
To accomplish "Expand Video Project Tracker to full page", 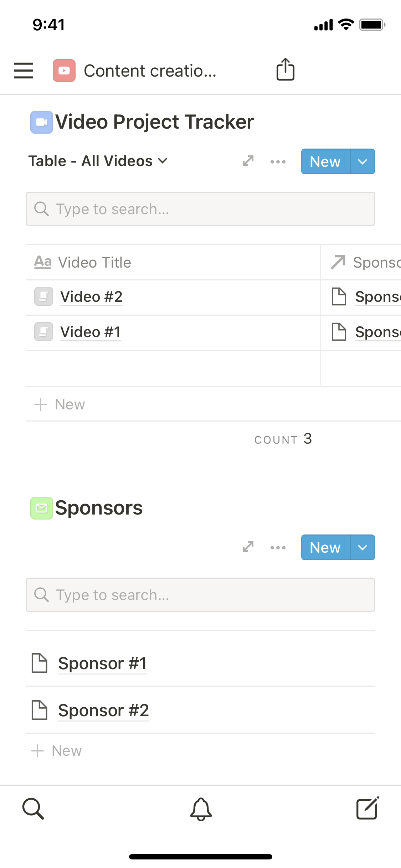I will click(248, 161).
